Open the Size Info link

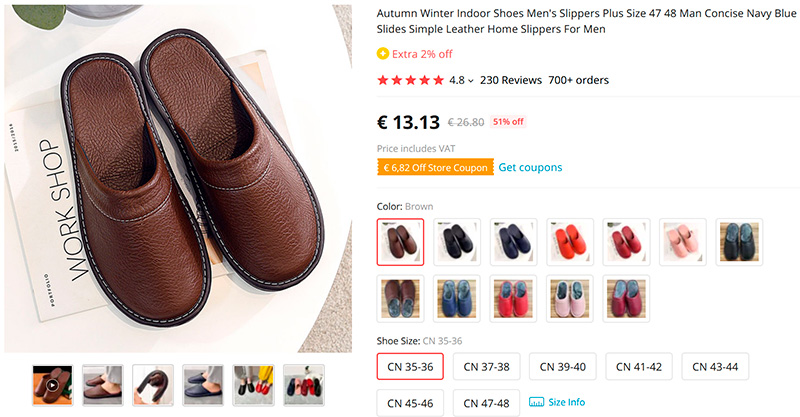tap(566, 402)
